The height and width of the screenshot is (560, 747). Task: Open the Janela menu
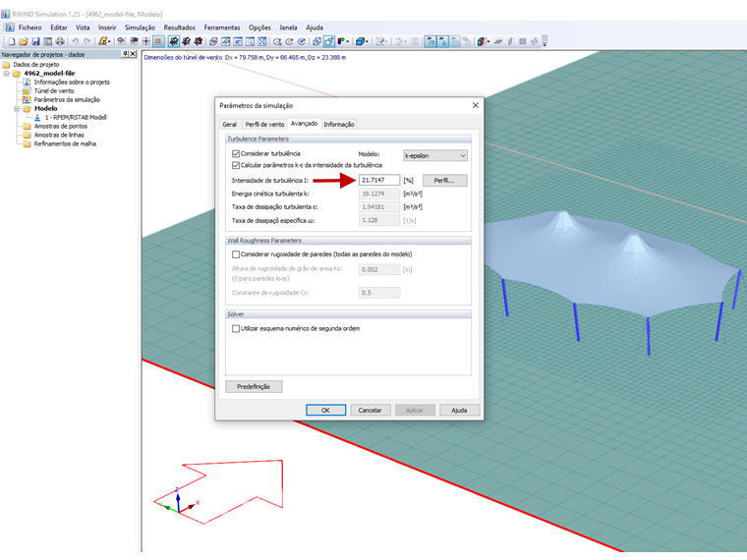click(288, 28)
